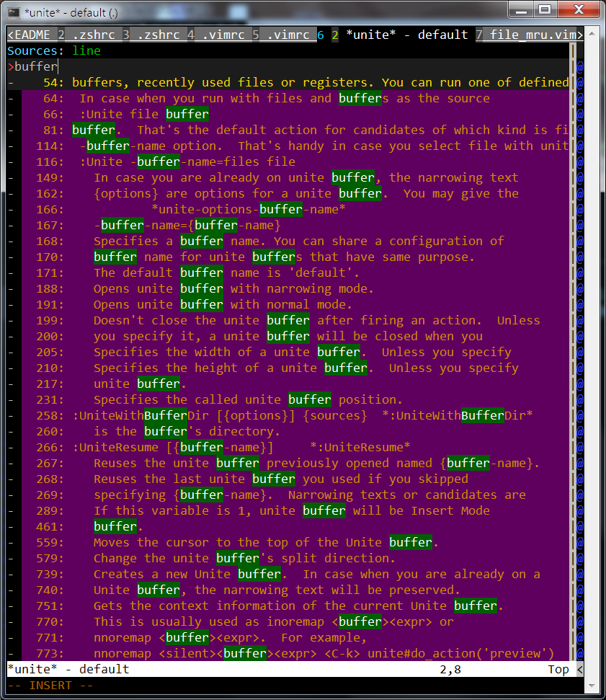Select candidate line 168 'Specifies a buffer name'
Image resolution: width=606 pixels, height=700 pixels.
(288, 241)
